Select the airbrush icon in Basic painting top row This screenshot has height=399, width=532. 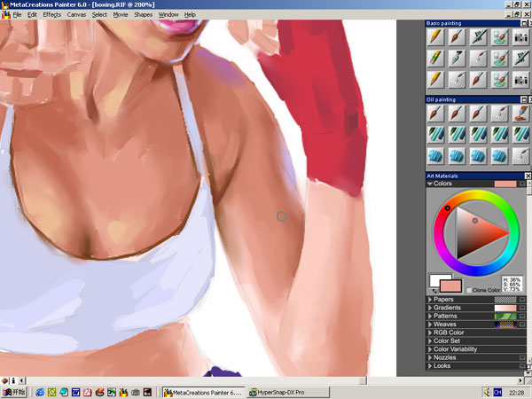pos(479,37)
